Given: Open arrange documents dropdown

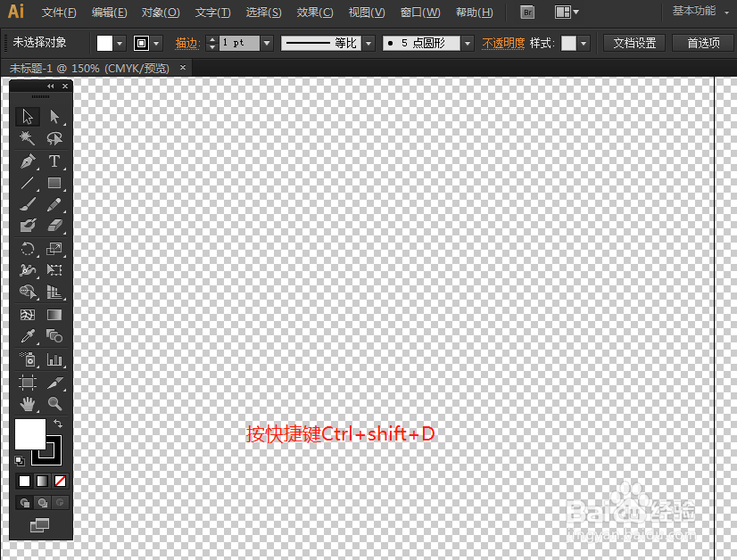Looking at the screenshot, I should 567,12.
